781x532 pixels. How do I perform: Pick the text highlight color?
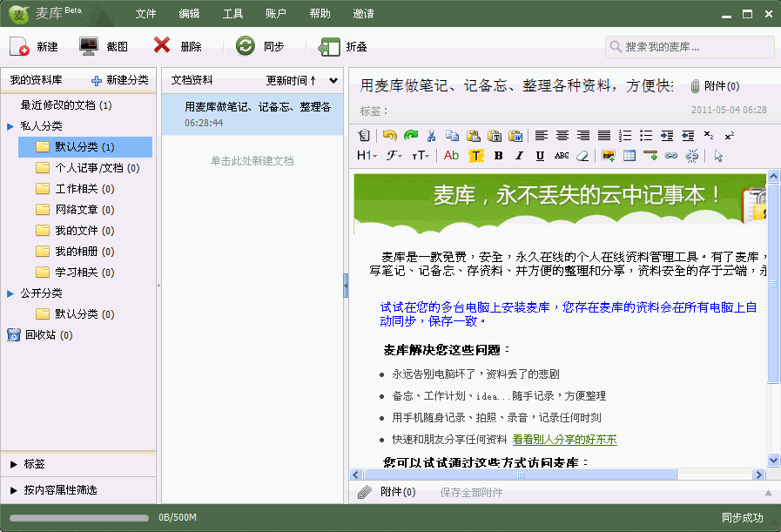pyautogui.click(x=476, y=156)
